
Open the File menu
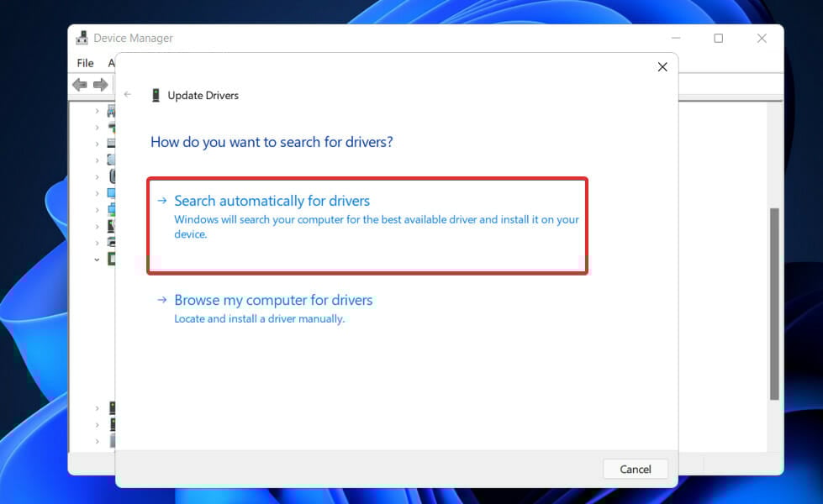point(84,62)
